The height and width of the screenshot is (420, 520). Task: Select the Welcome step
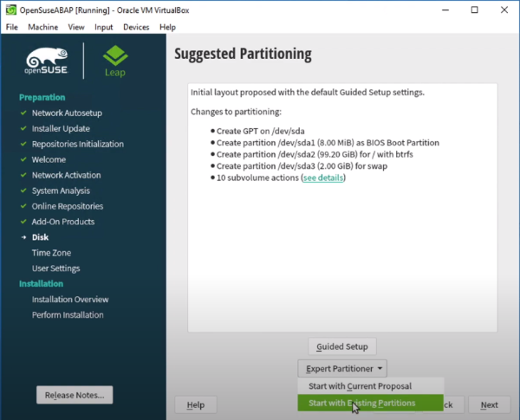pyautogui.click(x=49, y=160)
